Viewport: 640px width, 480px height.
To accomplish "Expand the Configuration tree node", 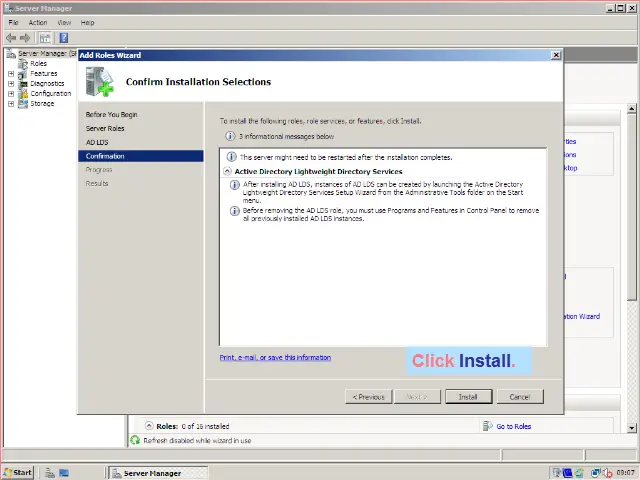I will (11, 94).
